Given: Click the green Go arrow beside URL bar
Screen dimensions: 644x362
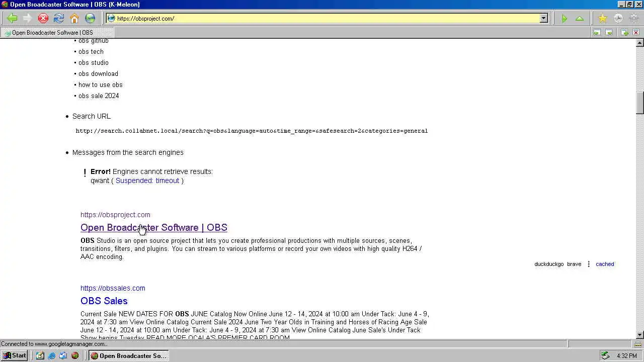Looking at the screenshot, I should click(565, 19).
